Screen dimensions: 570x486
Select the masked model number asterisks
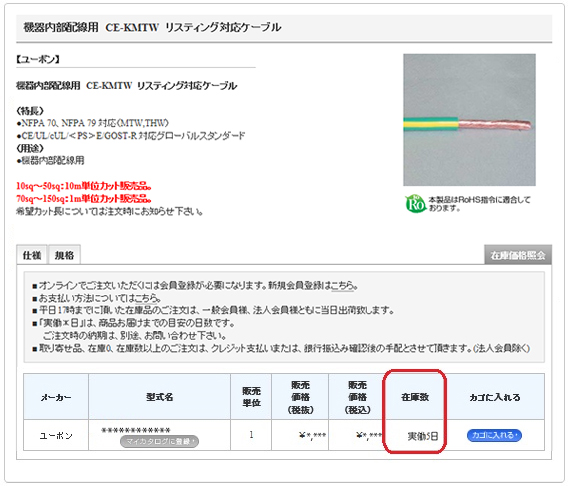click(x=136, y=430)
